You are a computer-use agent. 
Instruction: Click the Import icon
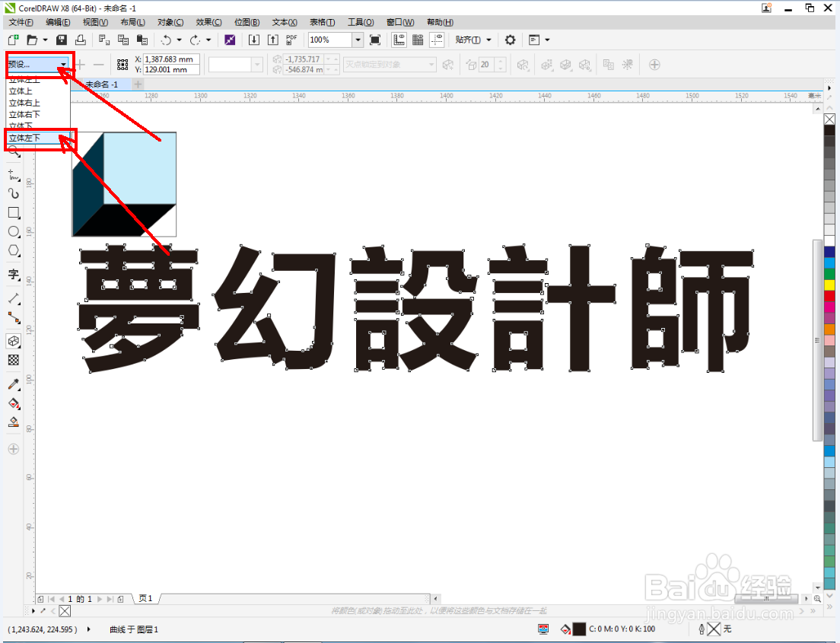tap(254, 40)
